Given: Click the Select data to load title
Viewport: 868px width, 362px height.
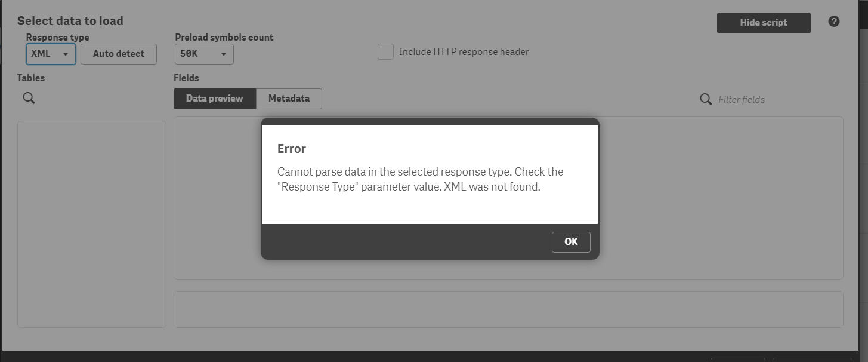Looking at the screenshot, I should click(70, 21).
